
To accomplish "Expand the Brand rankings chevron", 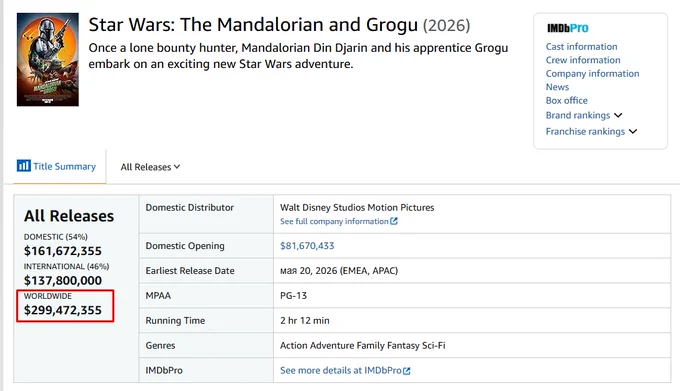I will pyautogui.click(x=618, y=115).
